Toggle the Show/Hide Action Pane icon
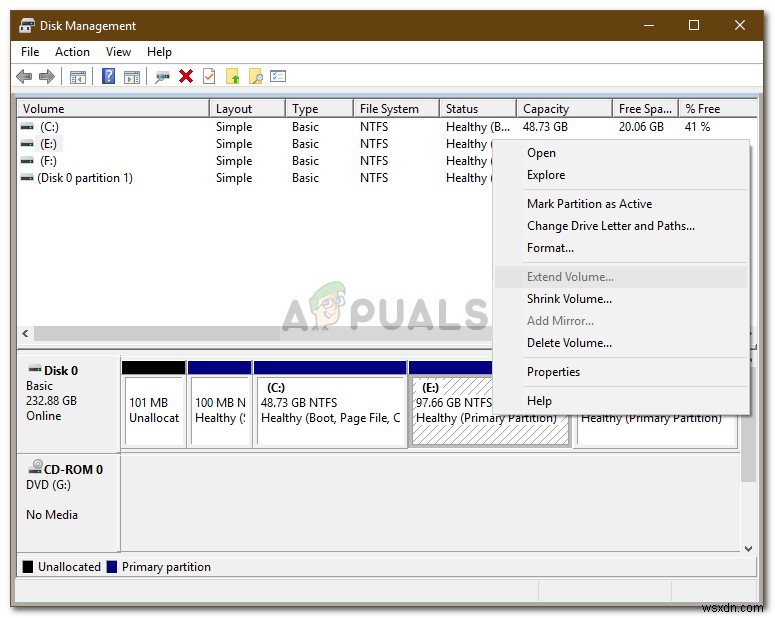This screenshot has width=775, height=618. click(131, 77)
